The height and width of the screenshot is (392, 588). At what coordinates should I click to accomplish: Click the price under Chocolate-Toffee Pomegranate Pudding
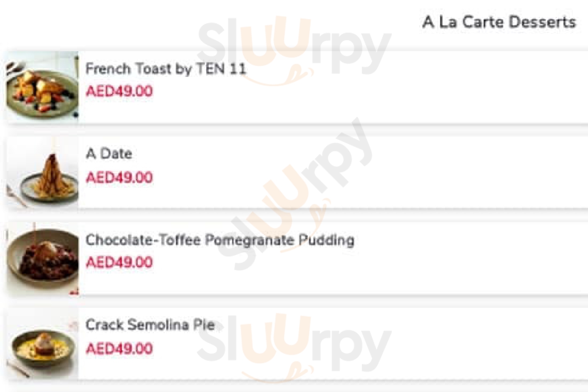[119, 263]
